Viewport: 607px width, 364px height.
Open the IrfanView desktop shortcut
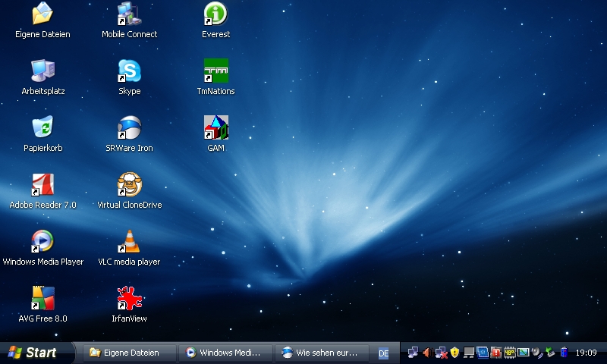coord(130,299)
